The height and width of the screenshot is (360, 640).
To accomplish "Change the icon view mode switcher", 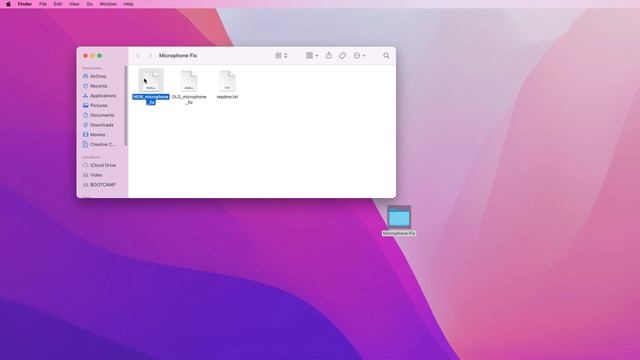I will tap(281, 56).
